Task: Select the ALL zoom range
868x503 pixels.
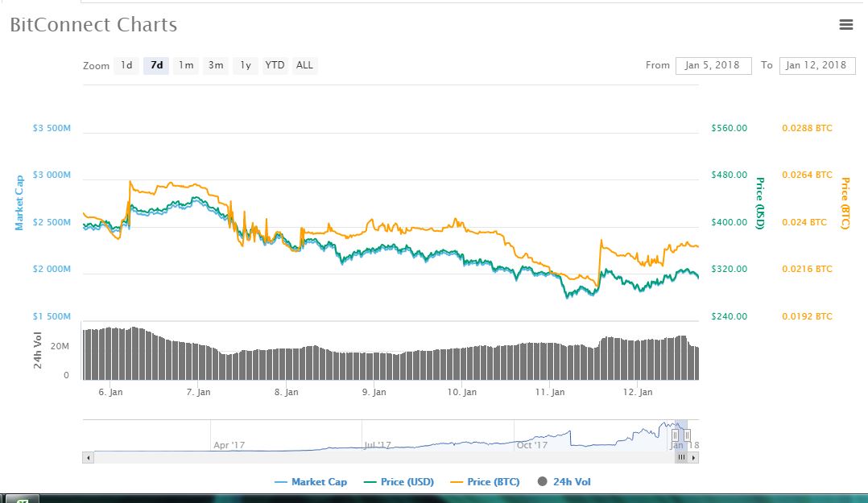Action: 304,65
